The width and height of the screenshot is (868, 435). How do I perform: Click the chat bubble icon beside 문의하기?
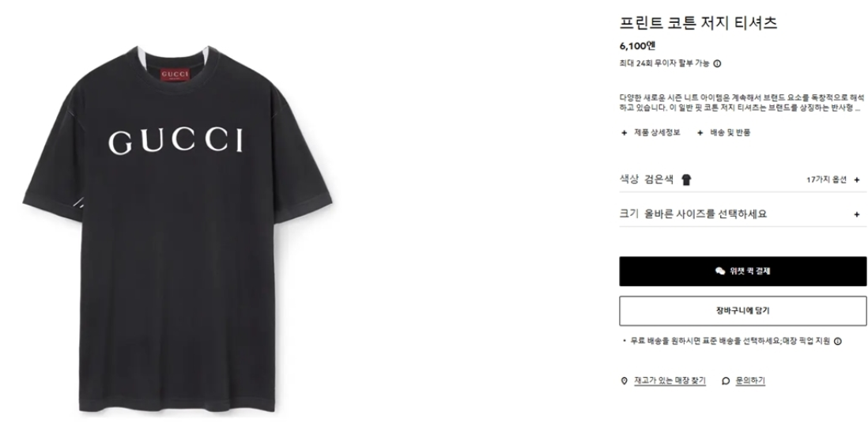(x=726, y=380)
